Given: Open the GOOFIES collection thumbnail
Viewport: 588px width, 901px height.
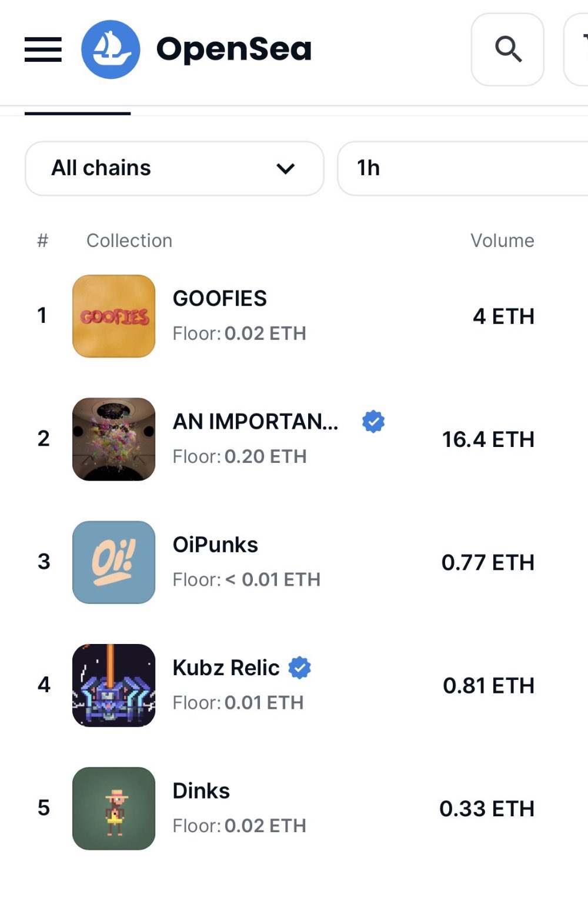Looking at the screenshot, I should (x=114, y=316).
